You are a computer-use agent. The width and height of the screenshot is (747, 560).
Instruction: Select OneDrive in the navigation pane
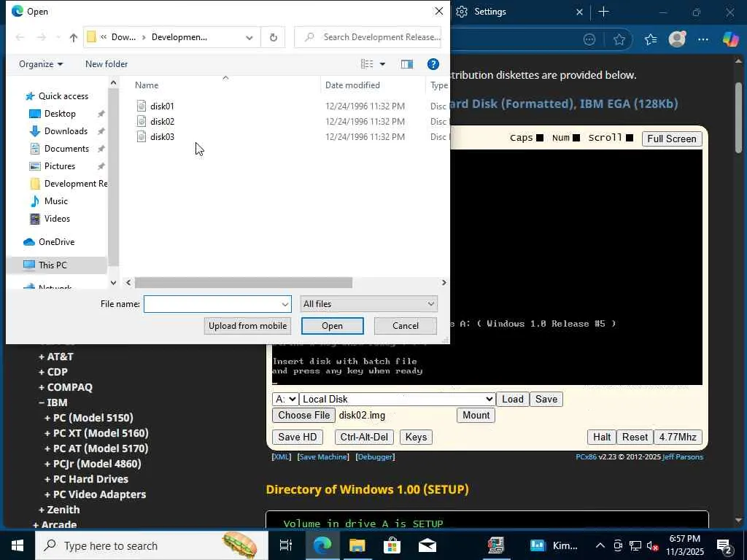pos(56,242)
